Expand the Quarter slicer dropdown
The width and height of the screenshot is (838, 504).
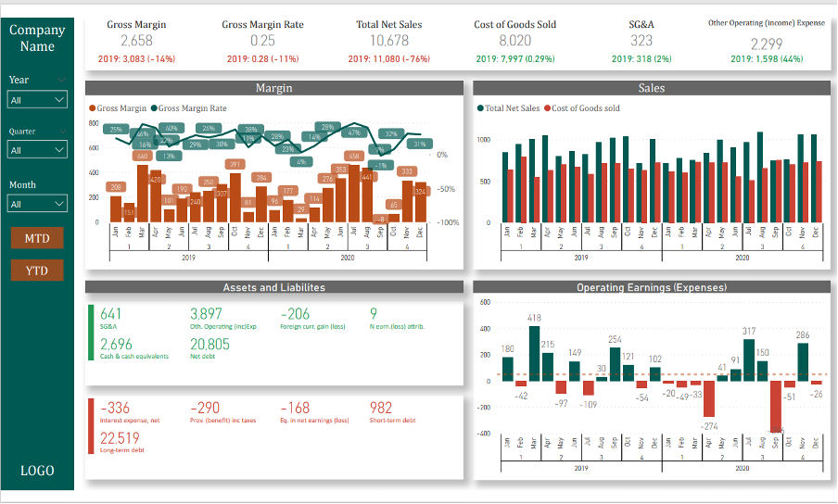click(37, 149)
